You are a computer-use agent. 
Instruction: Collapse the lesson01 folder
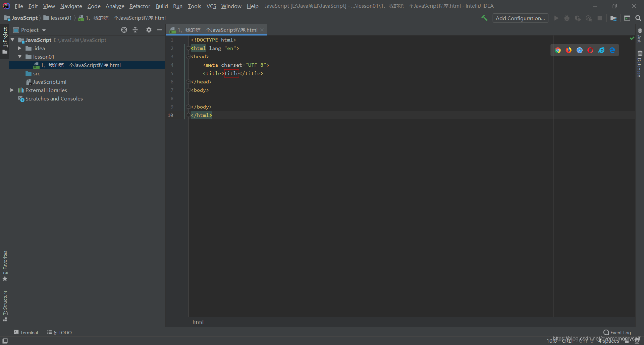pos(20,57)
